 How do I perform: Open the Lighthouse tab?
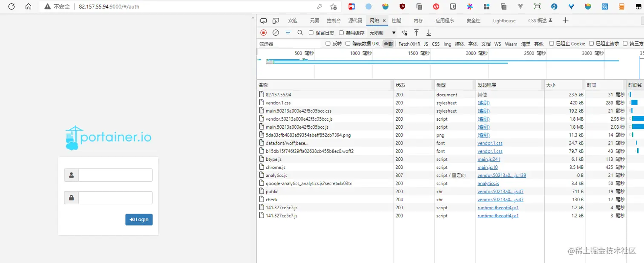[x=504, y=20]
